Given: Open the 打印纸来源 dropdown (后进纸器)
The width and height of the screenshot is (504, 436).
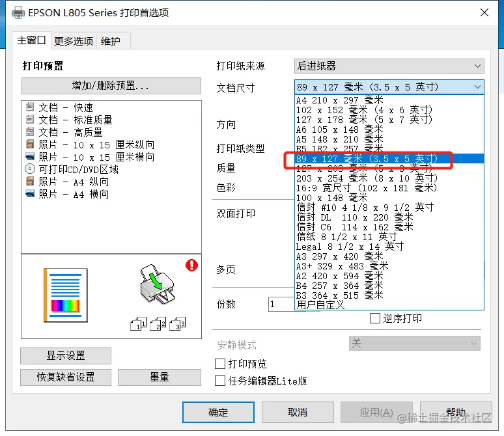Looking at the screenshot, I should [x=389, y=66].
